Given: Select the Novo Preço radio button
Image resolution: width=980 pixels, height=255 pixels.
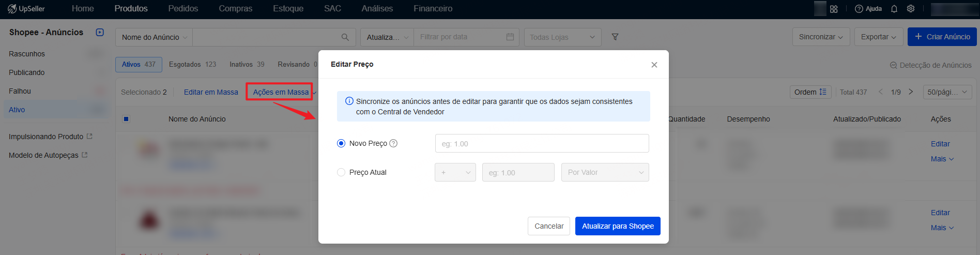Looking at the screenshot, I should [x=341, y=143].
